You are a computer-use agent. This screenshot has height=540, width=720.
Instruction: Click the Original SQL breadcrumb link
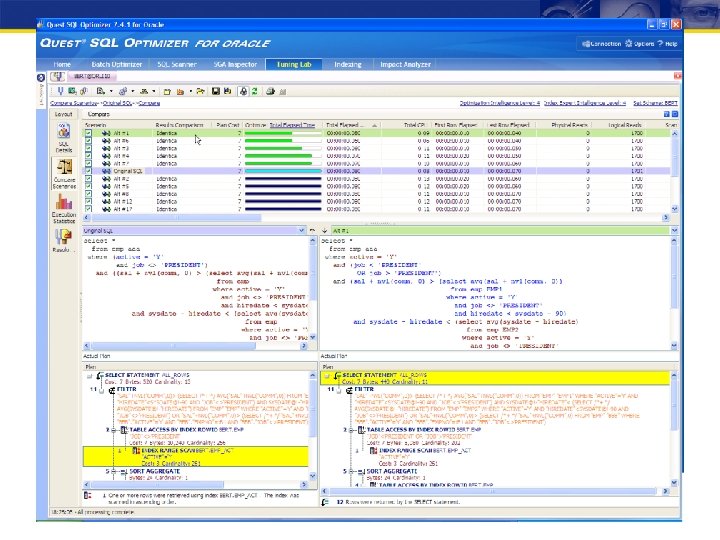pos(118,103)
